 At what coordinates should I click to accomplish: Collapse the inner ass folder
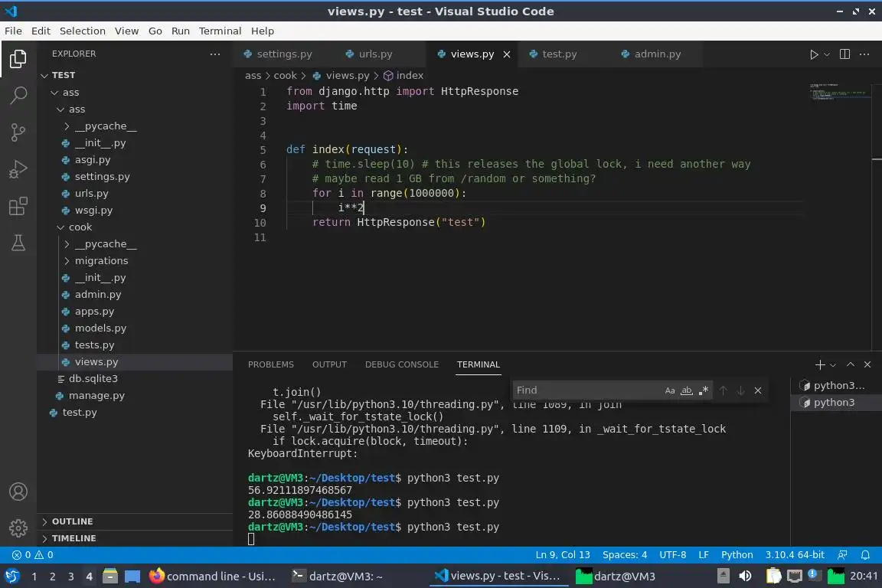pos(60,109)
